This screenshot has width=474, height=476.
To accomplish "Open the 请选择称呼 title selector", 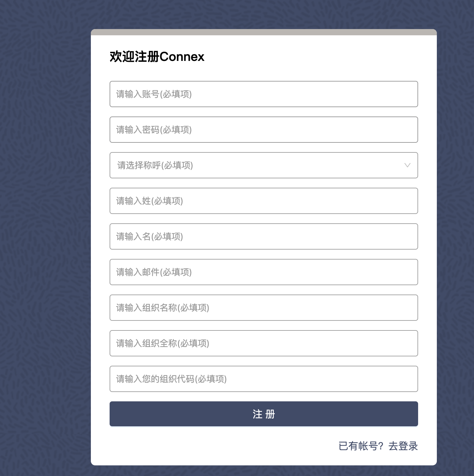I will pyautogui.click(x=264, y=165).
